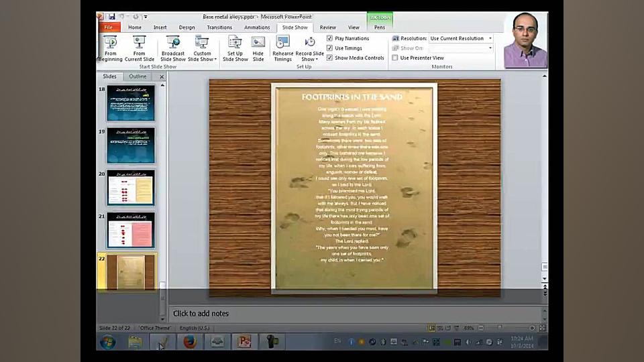Select the Pens tab
Screen dimensions: 644x362
(x=380, y=27)
